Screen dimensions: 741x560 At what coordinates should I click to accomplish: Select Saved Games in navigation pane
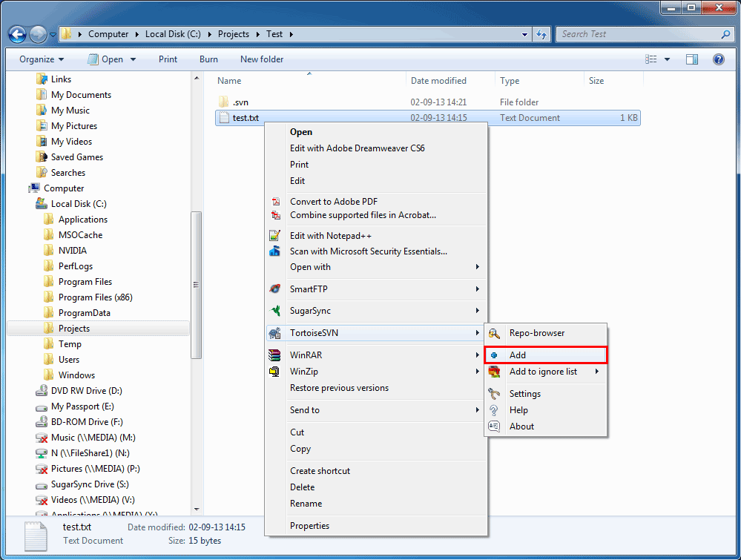coord(77,157)
